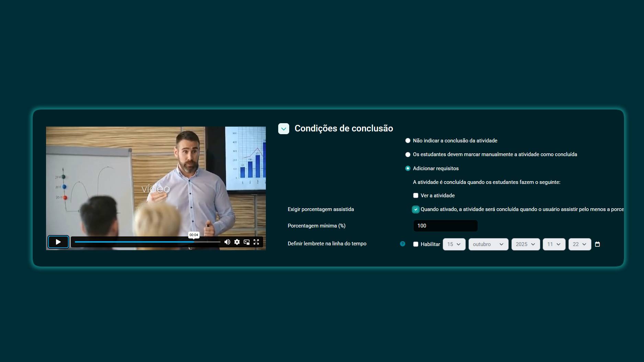The width and height of the screenshot is (644, 362).
Task: Open the month dropdown showing outubro
Action: pyautogui.click(x=488, y=244)
